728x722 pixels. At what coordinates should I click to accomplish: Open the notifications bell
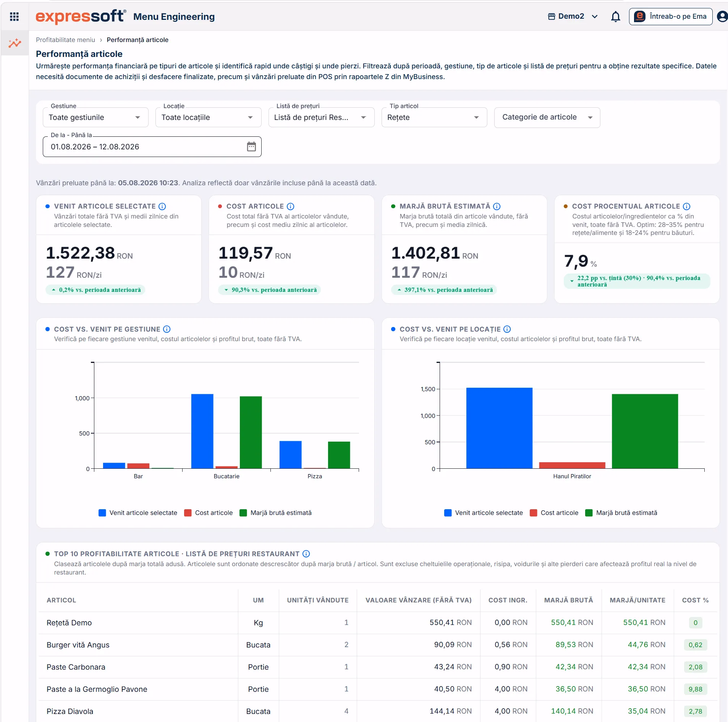(615, 16)
